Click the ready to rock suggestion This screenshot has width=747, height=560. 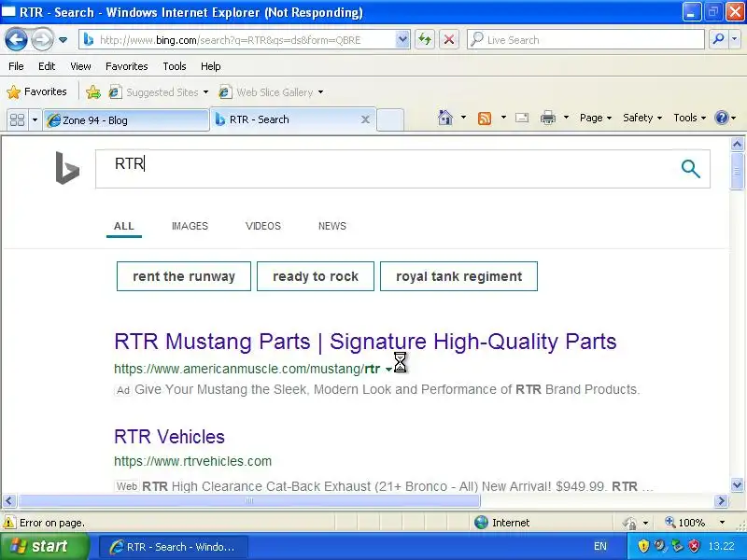click(316, 276)
